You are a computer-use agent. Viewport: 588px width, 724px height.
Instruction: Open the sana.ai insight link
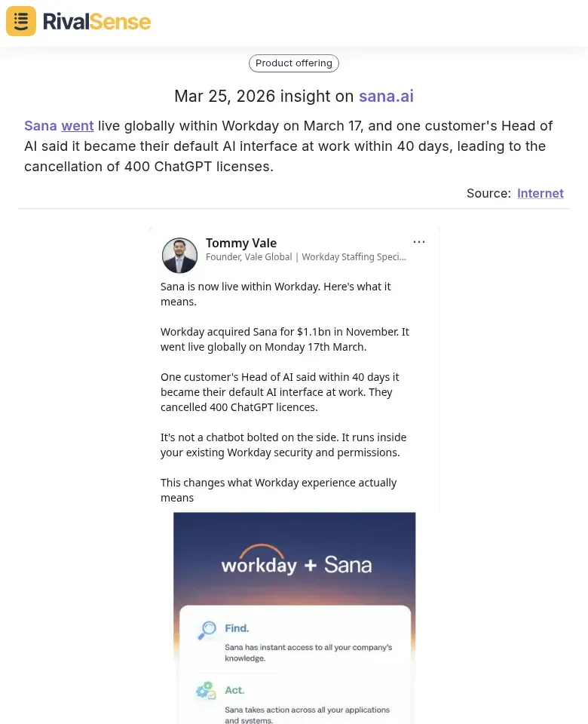tap(386, 96)
